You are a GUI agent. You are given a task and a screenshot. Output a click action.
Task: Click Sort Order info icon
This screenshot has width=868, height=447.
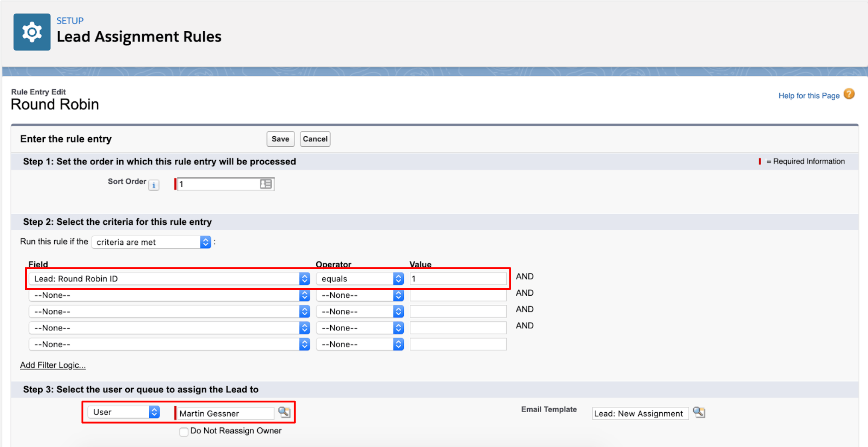(x=154, y=185)
